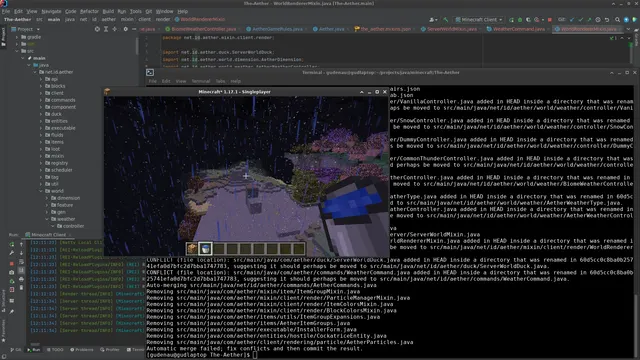
Task: Select the registry package in tree
Action: (59, 163)
